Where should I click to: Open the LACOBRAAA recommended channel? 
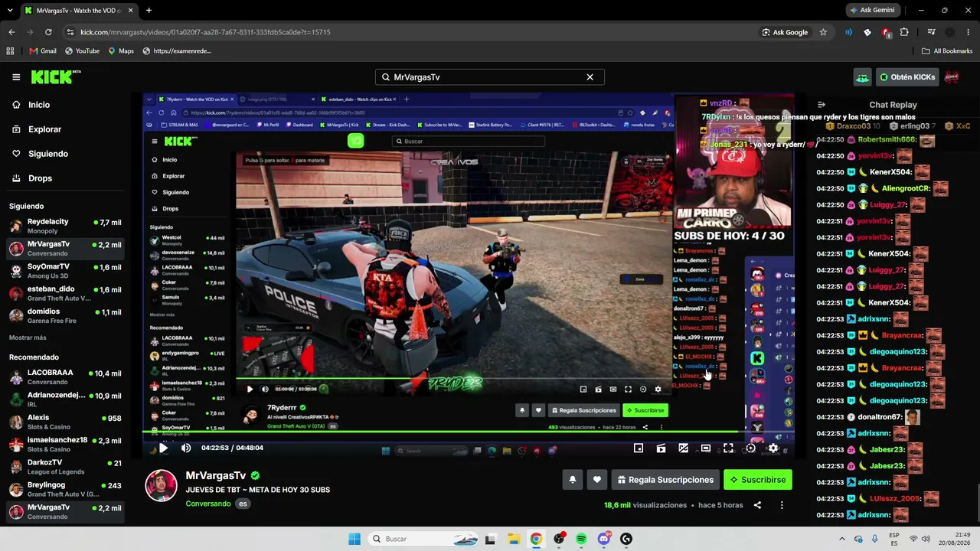click(64, 377)
